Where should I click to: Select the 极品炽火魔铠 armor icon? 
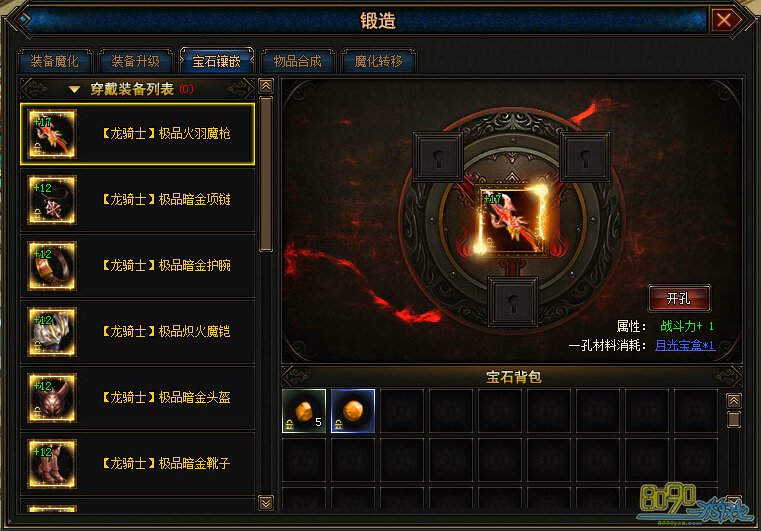(x=52, y=332)
